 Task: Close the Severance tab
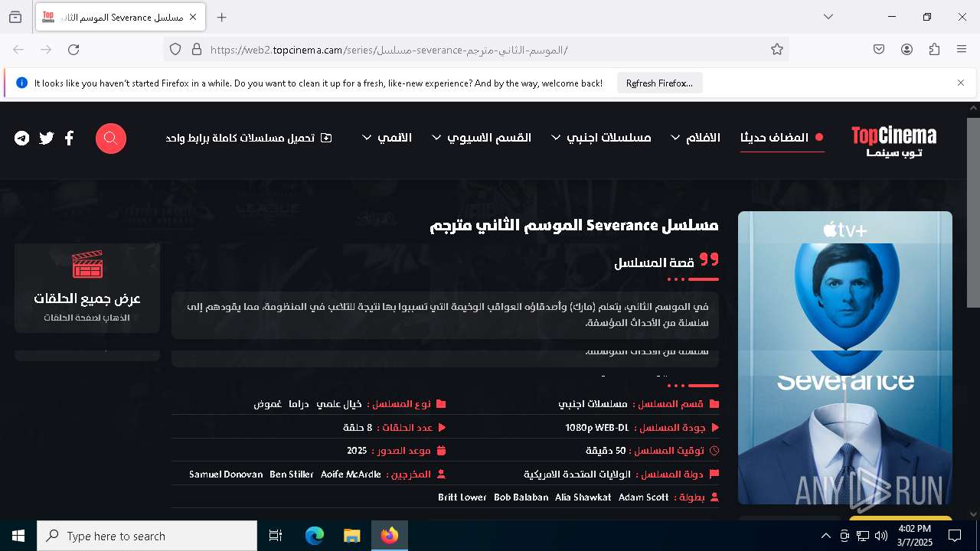click(x=193, y=17)
